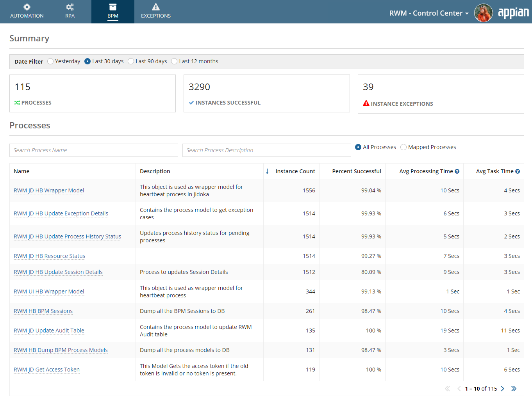Click the Search Process Name field
532x407 pixels.
pyautogui.click(x=94, y=150)
